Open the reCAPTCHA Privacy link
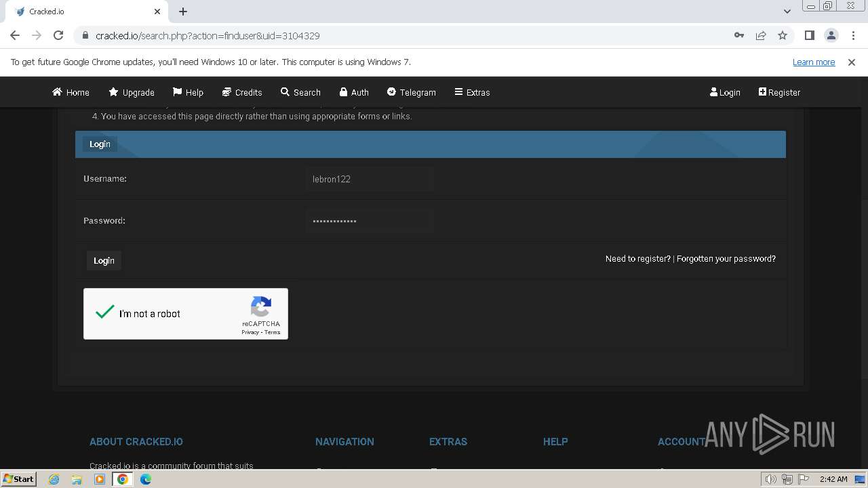 click(x=250, y=332)
